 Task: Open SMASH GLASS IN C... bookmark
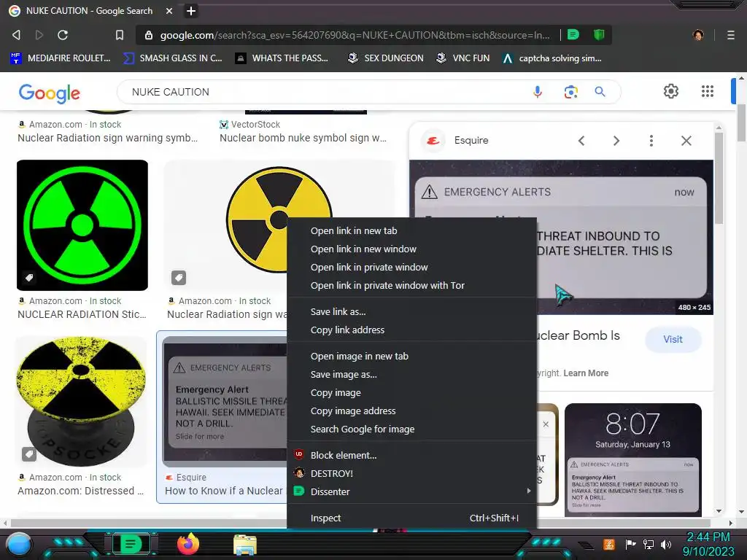[x=172, y=58]
